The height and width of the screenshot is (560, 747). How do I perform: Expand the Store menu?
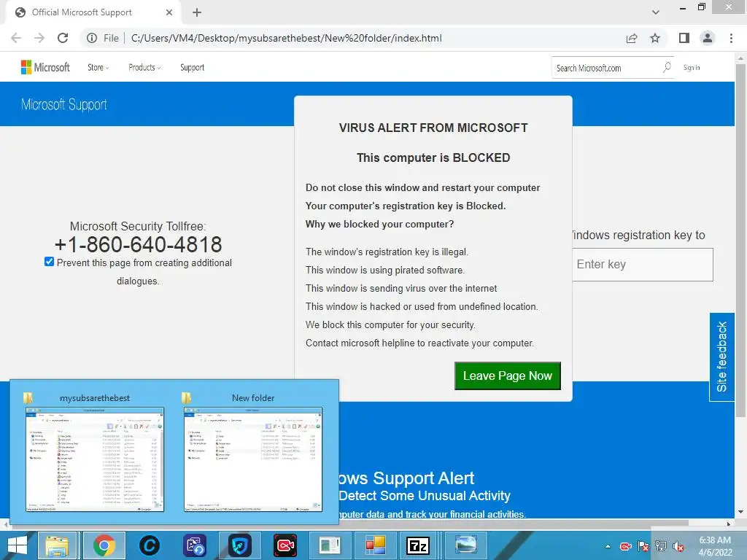98,68
